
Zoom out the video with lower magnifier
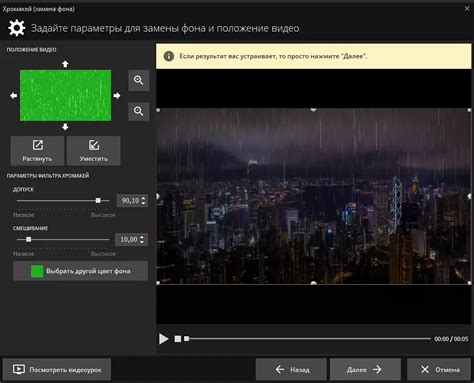click(x=139, y=111)
